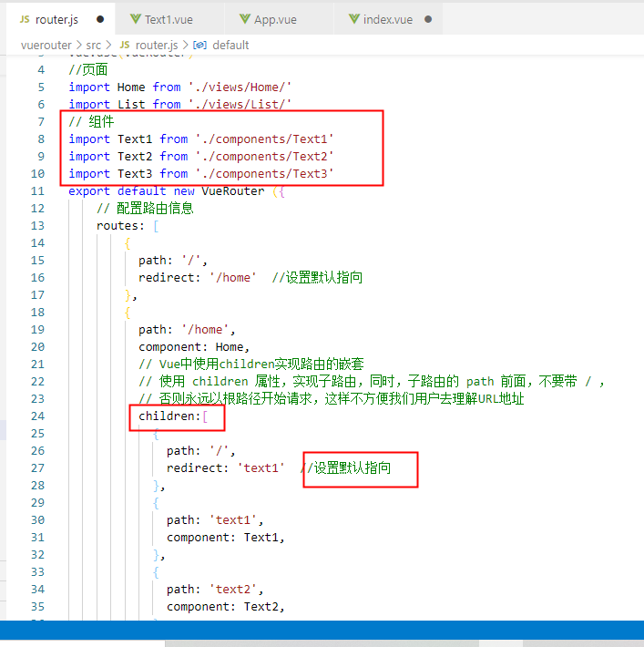Click the Vue icon on App.vue tab
This screenshot has width=644, height=647.
point(245,19)
